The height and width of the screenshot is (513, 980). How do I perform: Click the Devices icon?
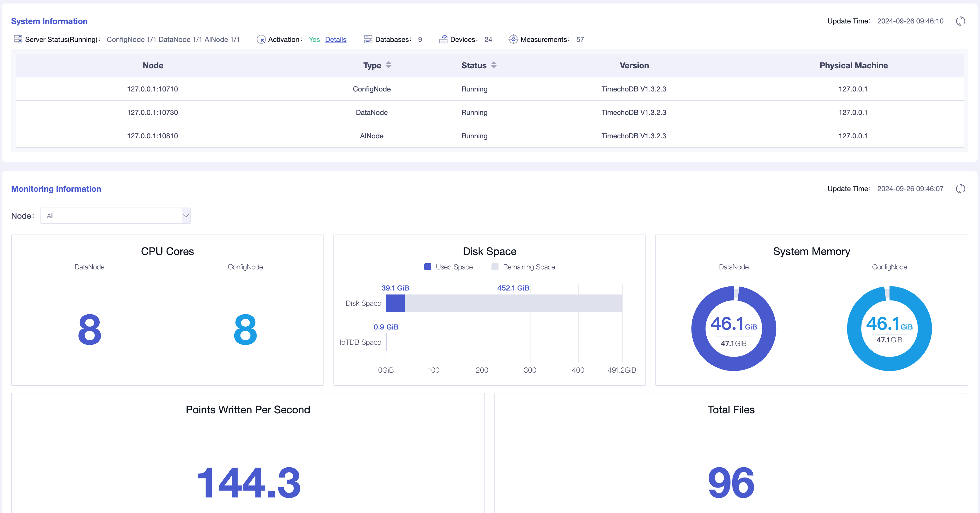[x=443, y=39]
